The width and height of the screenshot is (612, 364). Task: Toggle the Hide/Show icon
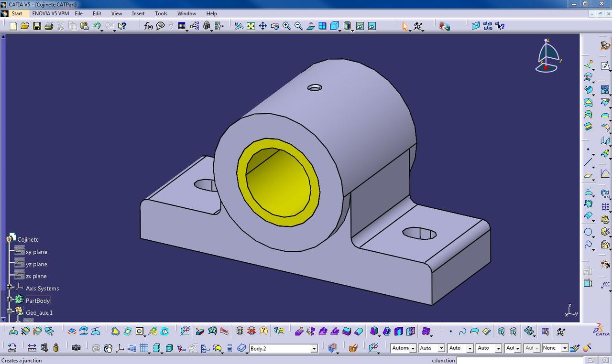tap(360, 26)
